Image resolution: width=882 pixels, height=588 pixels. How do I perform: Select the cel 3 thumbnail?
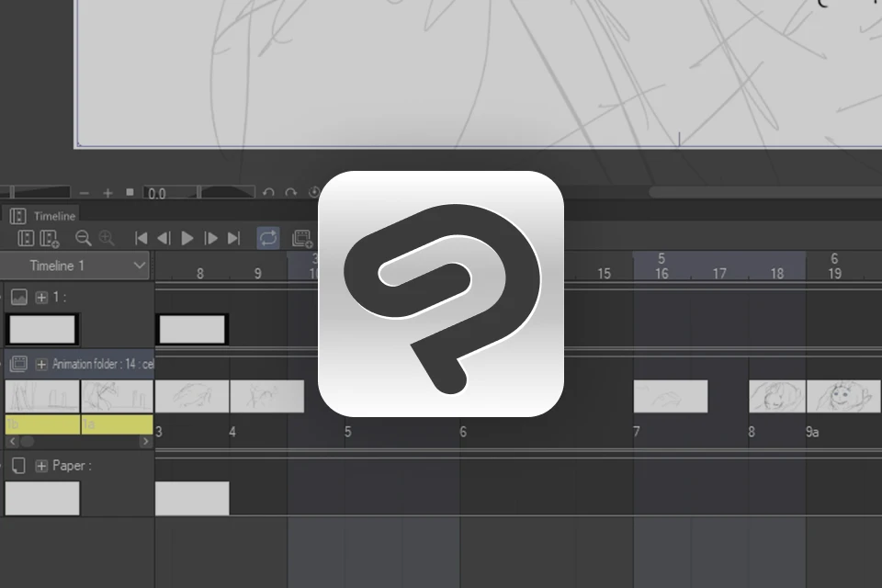click(192, 396)
